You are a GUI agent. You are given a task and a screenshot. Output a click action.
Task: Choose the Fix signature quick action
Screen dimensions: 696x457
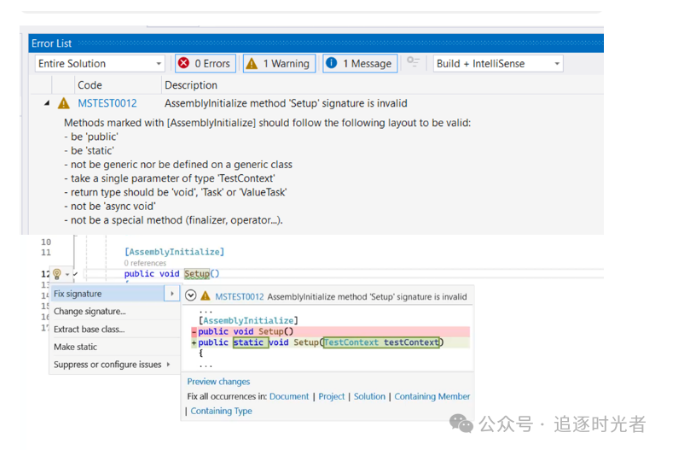[x=108, y=294]
